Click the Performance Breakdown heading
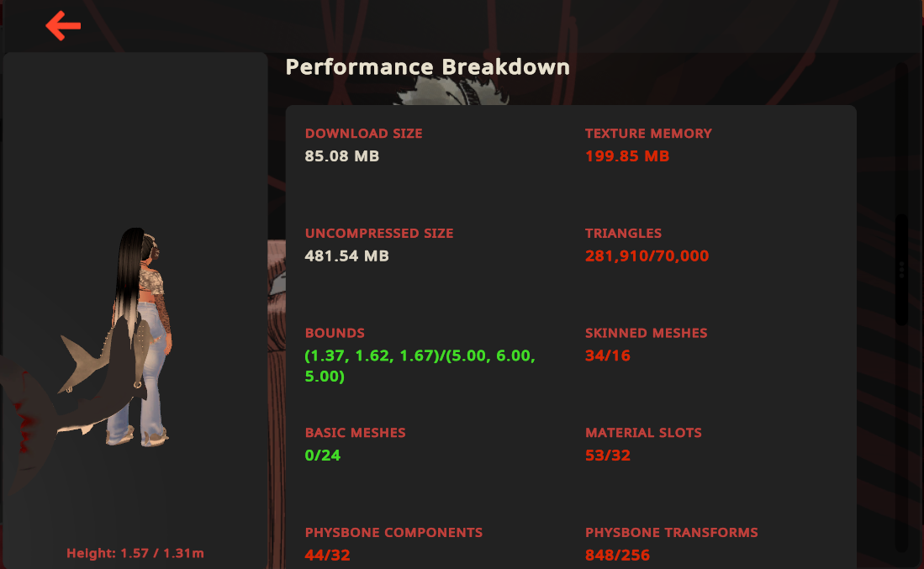 pos(428,67)
